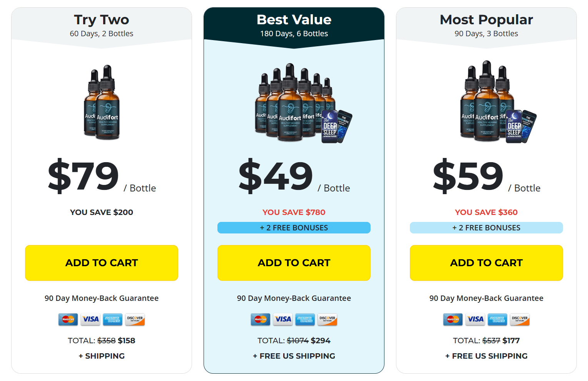
Task: Click the crossed-out $1074 price
Action: 297,341
